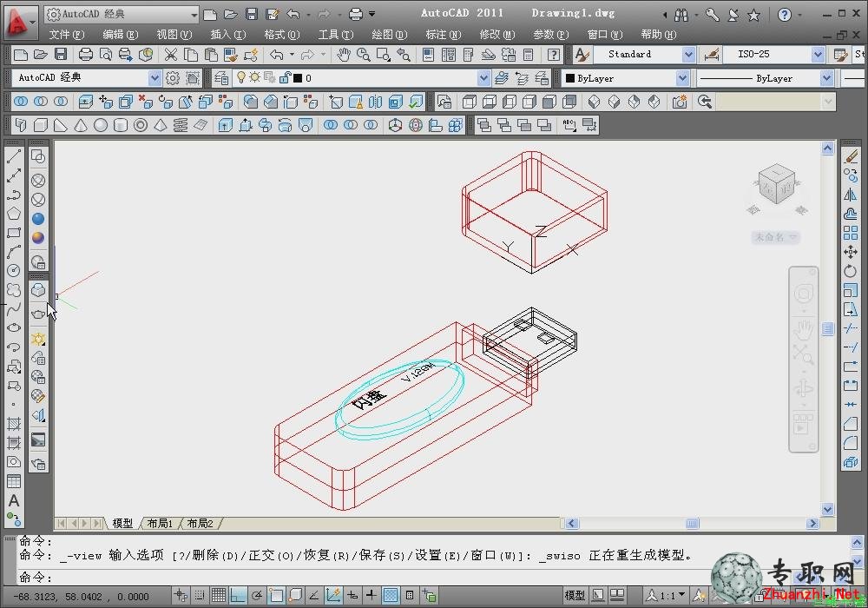This screenshot has height=608, width=868.
Task: Expand the AutoCAD 经典 workspace dropdown in title bar
Action: point(194,15)
